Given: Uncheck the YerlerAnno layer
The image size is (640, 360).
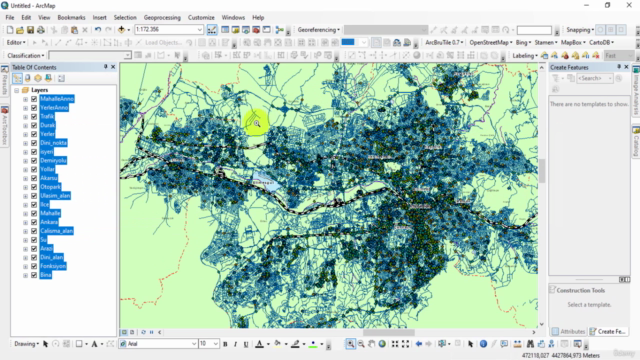Looking at the screenshot, I should pos(34,108).
